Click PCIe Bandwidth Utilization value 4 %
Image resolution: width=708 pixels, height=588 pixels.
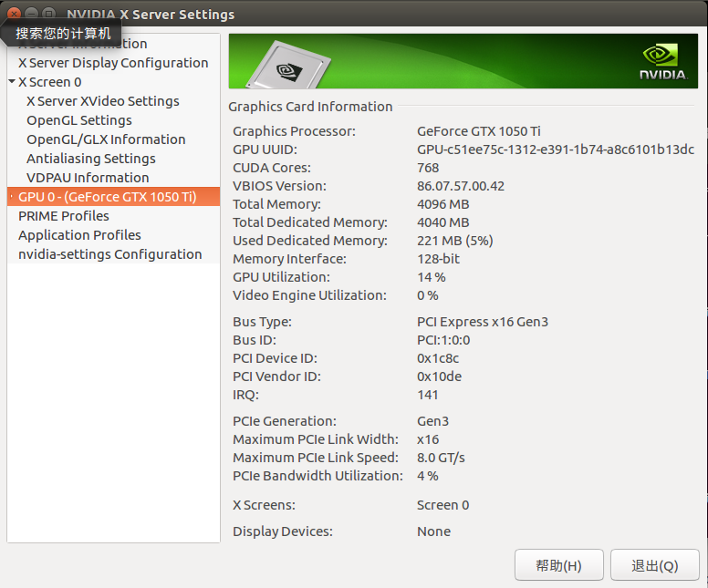(428, 476)
